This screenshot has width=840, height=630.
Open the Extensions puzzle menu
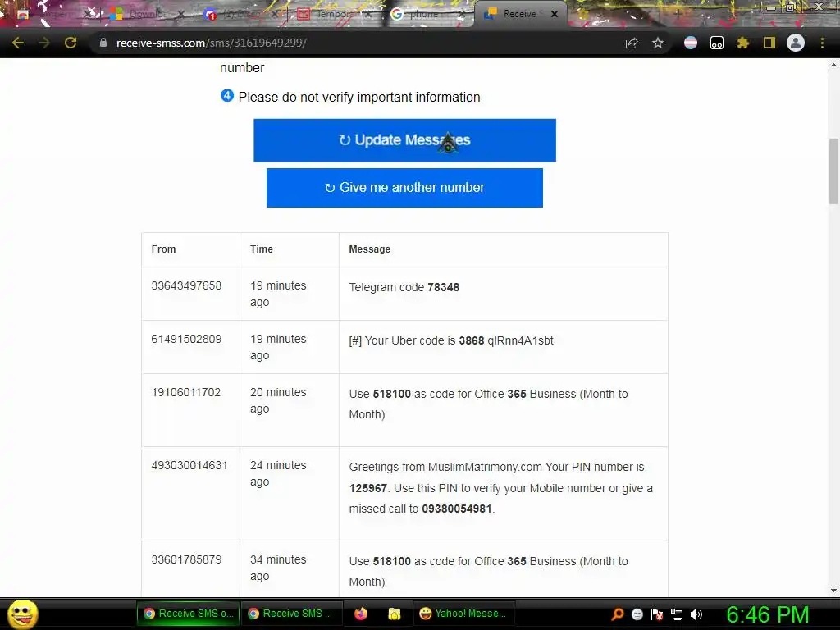coord(743,43)
